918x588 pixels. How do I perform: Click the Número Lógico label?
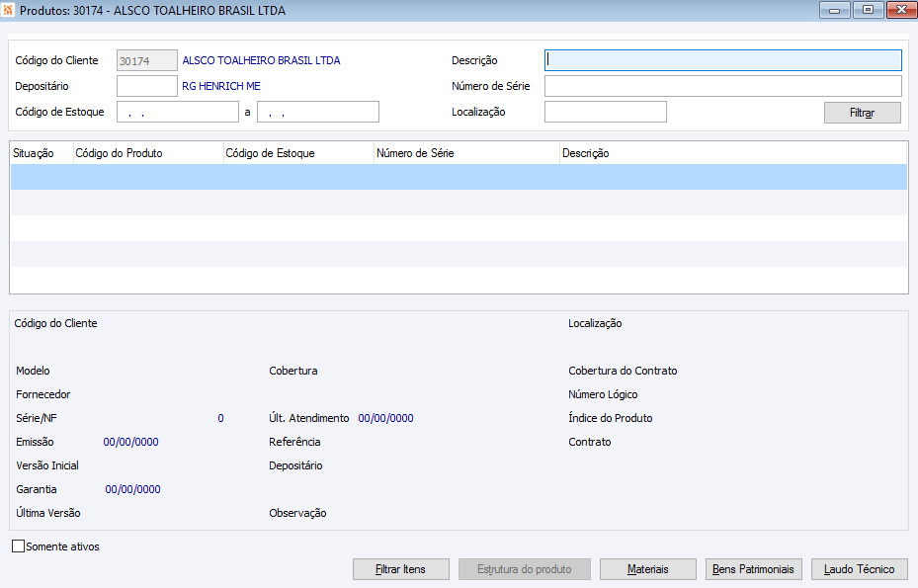(x=603, y=394)
